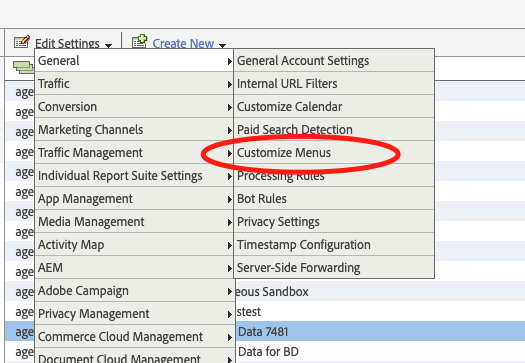525x363 pixels.
Task: Open the Document Cloud Management submenu
Action: coord(134,356)
